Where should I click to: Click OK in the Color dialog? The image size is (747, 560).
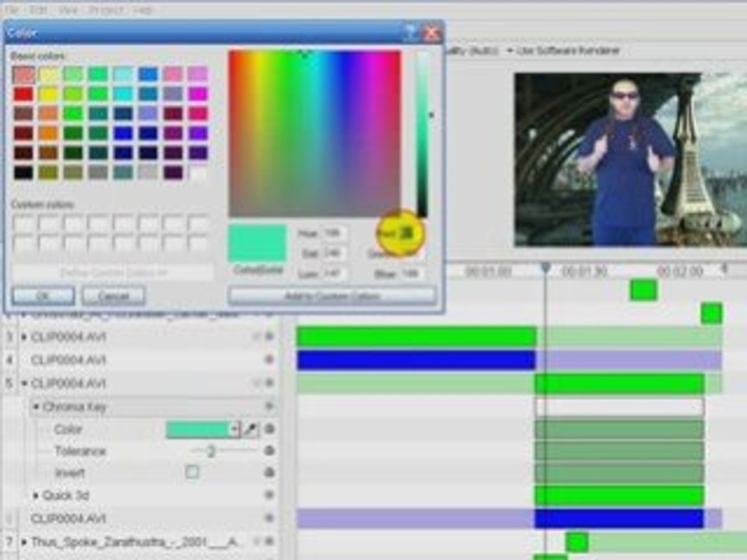(43, 296)
